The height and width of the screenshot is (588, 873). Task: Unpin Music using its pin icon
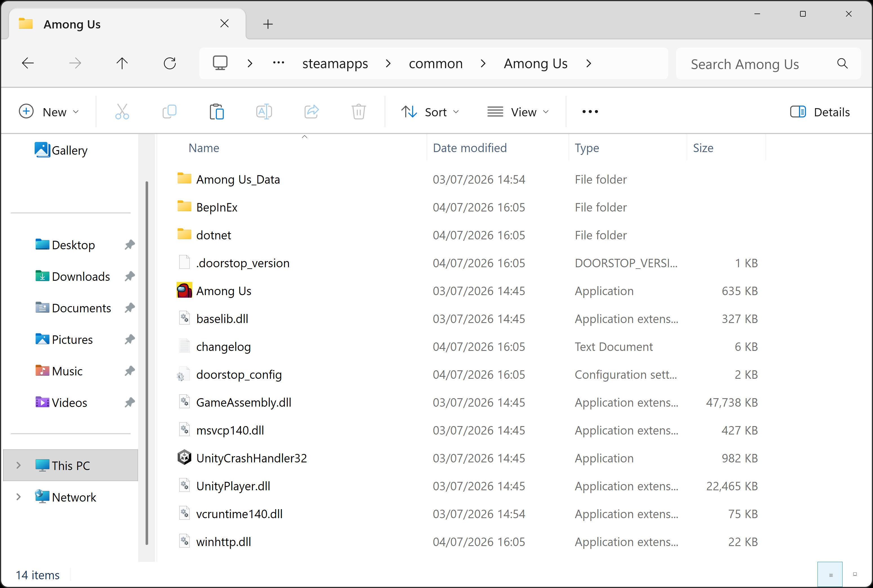pos(130,371)
